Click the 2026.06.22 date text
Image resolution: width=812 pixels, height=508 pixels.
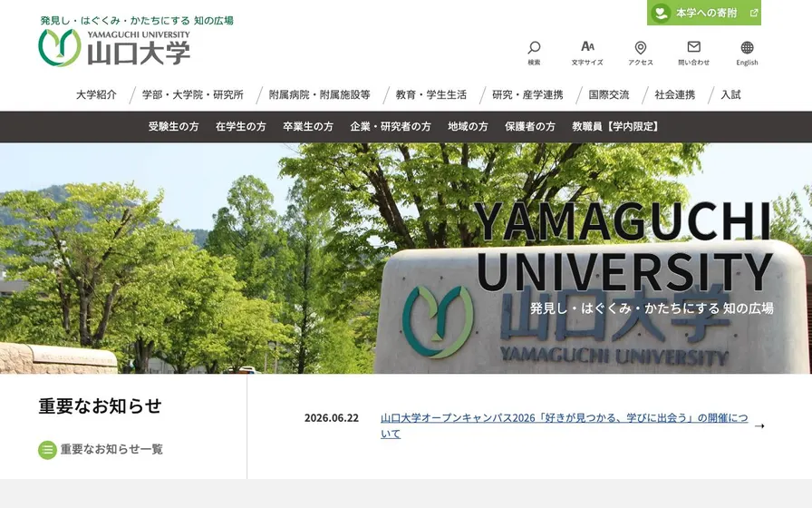332,418
